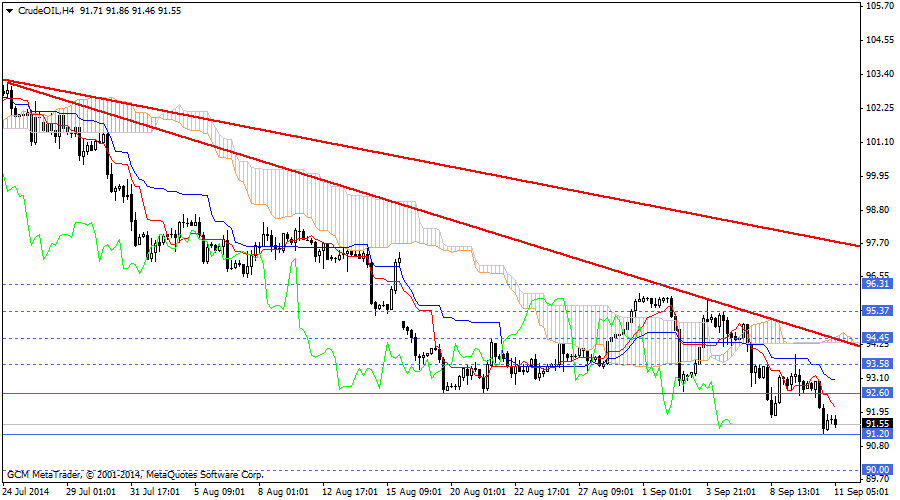Click the 94.45 price level label
The height and width of the screenshot is (500, 900).
click(x=877, y=338)
